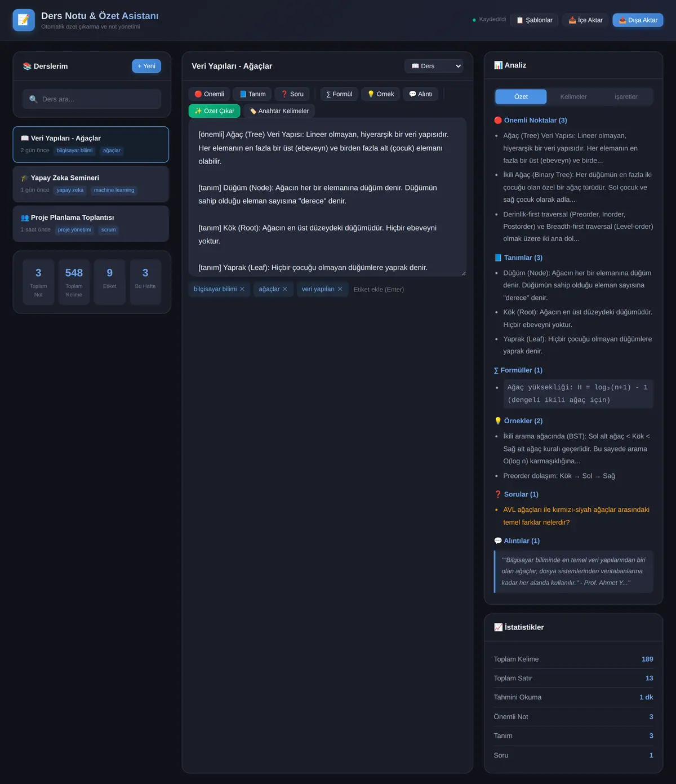The width and height of the screenshot is (676, 784).
Task: Click the 'machine learning' tag chip
Action: (114, 191)
